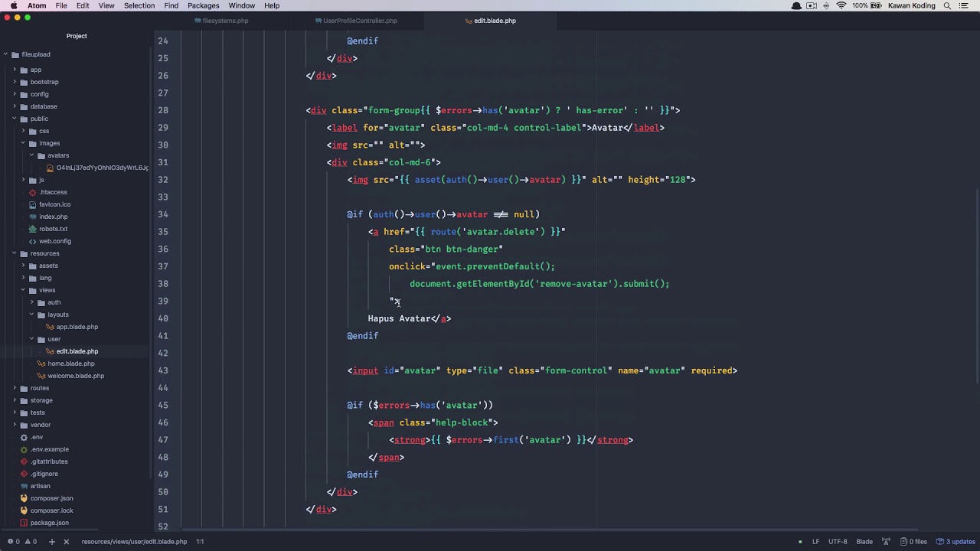Select the .gitignore file
The height and width of the screenshot is (551, 980).
coord(44,474)
